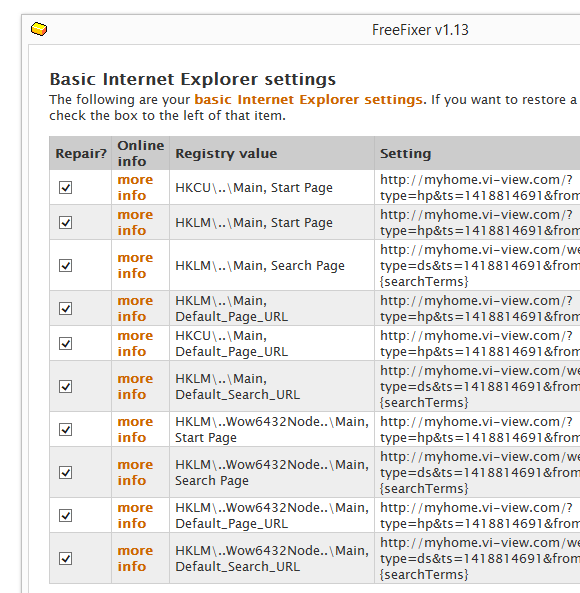Toggle repair checkbox for HKCU Main Default_Page_URL
580x593 pixels.
65,343
